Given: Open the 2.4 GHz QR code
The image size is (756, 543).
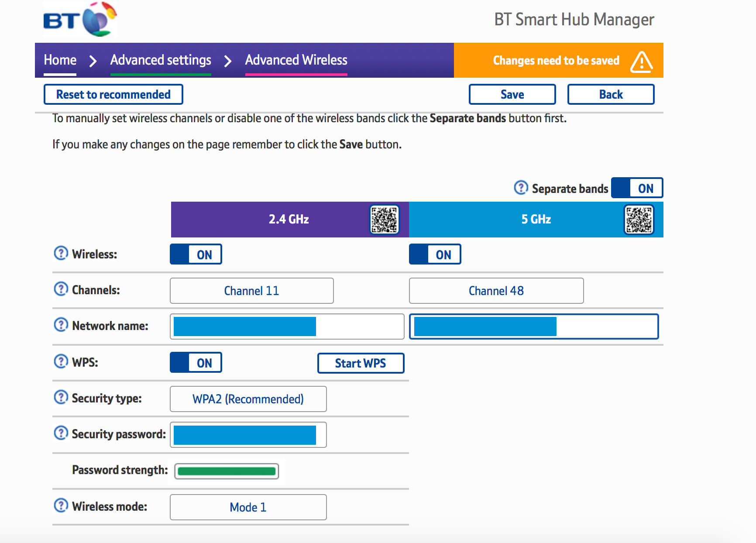Looking at the screenshot, I should point(384,220).
